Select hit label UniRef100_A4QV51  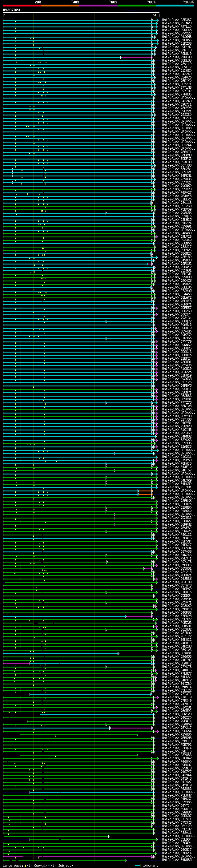177,423
